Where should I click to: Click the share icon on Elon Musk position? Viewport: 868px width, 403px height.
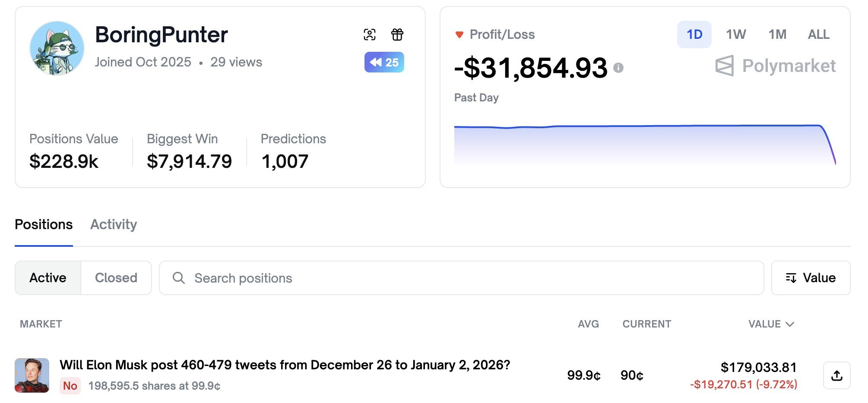(x=836, y=375)
